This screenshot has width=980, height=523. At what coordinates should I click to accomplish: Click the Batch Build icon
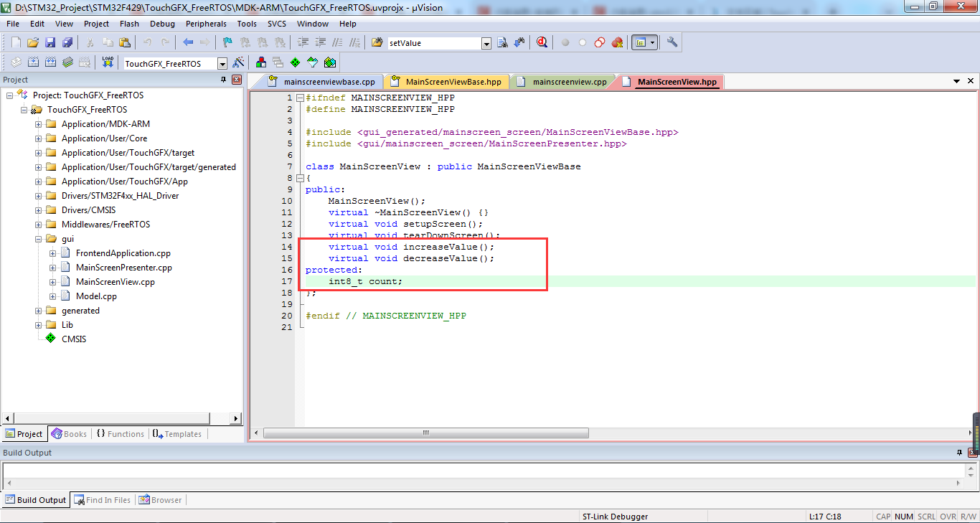pyautogui.click(x=67, y=63)
